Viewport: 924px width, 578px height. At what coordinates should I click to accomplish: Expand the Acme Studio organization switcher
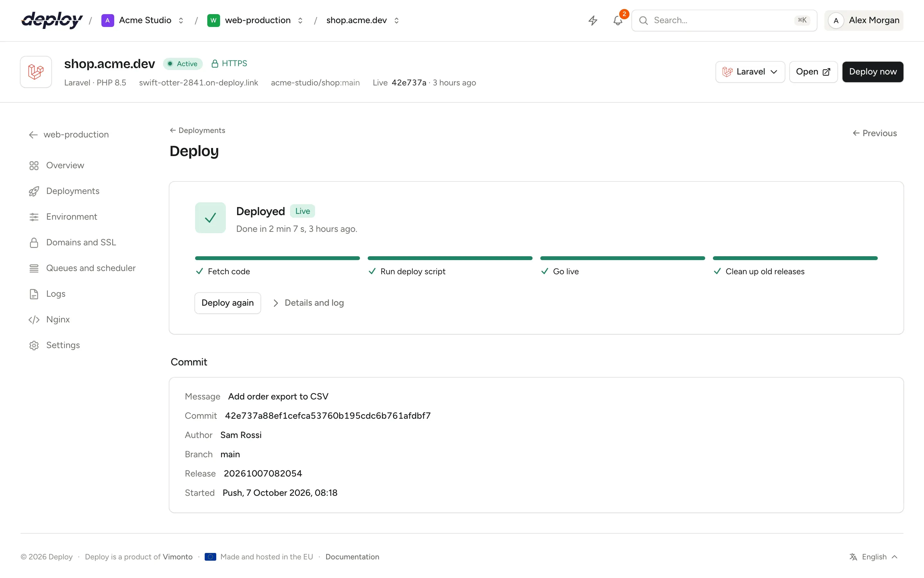[181, 20]
